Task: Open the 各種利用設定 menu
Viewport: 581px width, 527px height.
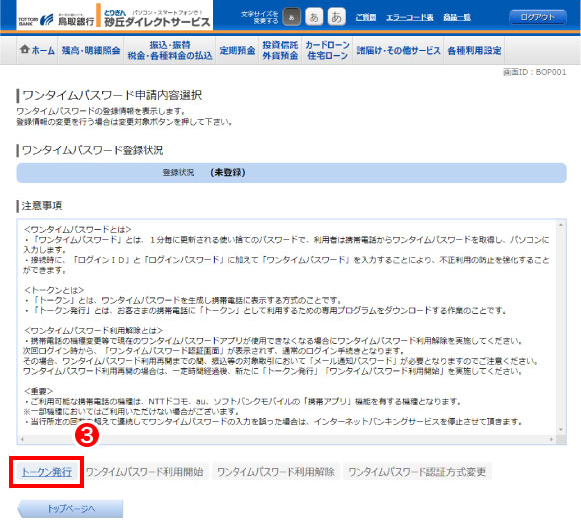Action: [474, 50]
